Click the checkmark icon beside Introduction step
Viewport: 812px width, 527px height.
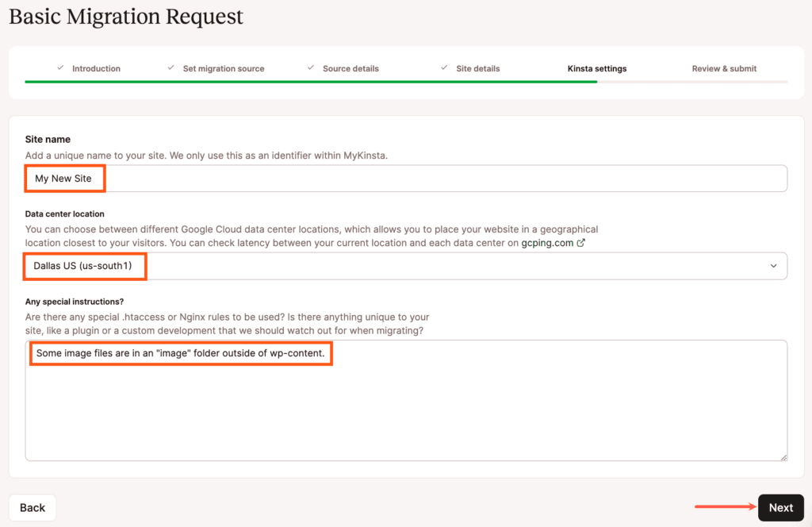pos(60,68)
